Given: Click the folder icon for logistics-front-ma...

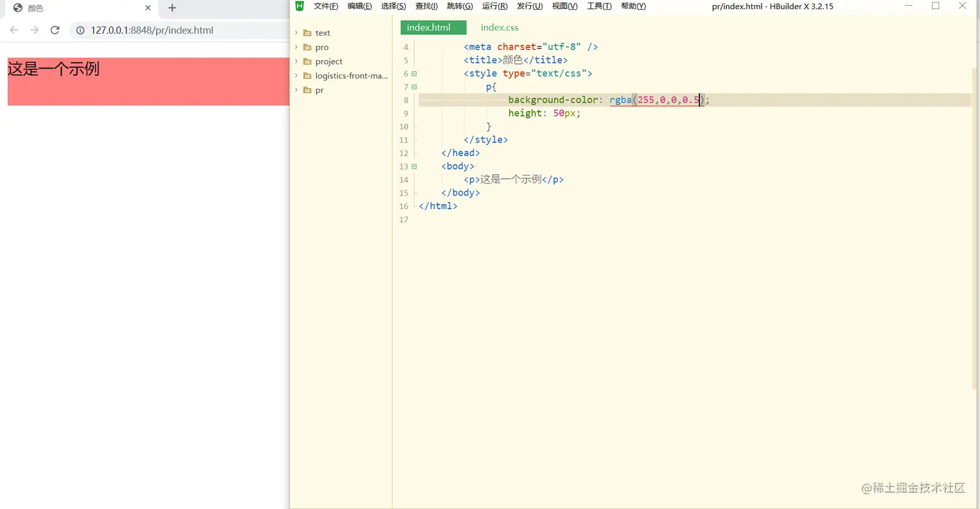Looking at the screenshot, I should pyautogui.click(x=307, y=76).
